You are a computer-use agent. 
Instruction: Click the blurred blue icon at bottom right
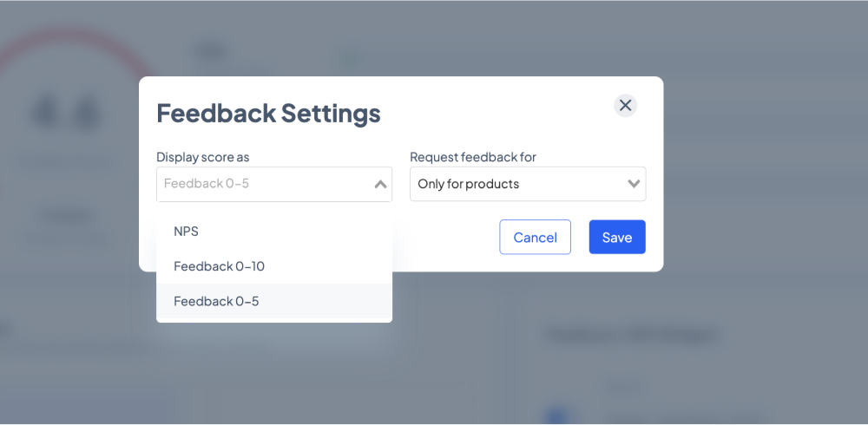[x=557, y=416]
